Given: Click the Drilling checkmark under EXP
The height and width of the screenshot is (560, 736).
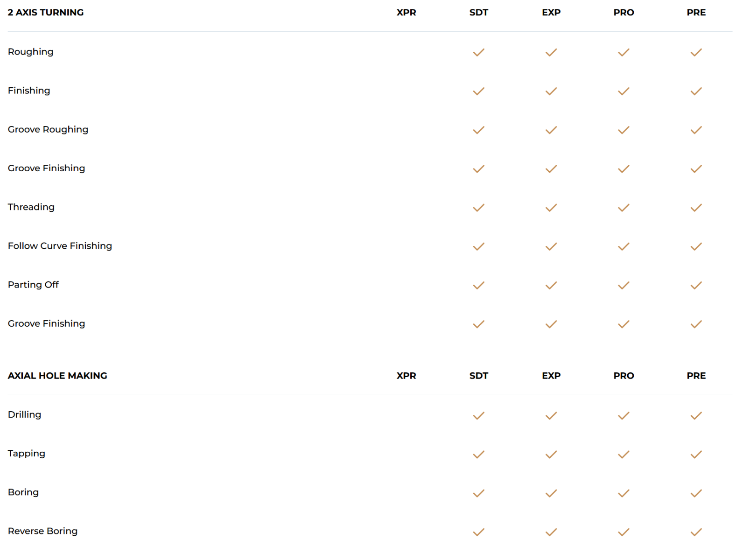Looking at the screenshot, I should (551, 415).
